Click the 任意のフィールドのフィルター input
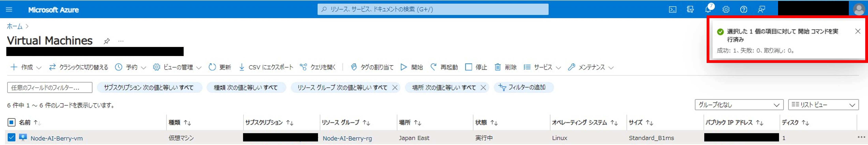This screenshot has width=868, height=145. coord(50,87)
